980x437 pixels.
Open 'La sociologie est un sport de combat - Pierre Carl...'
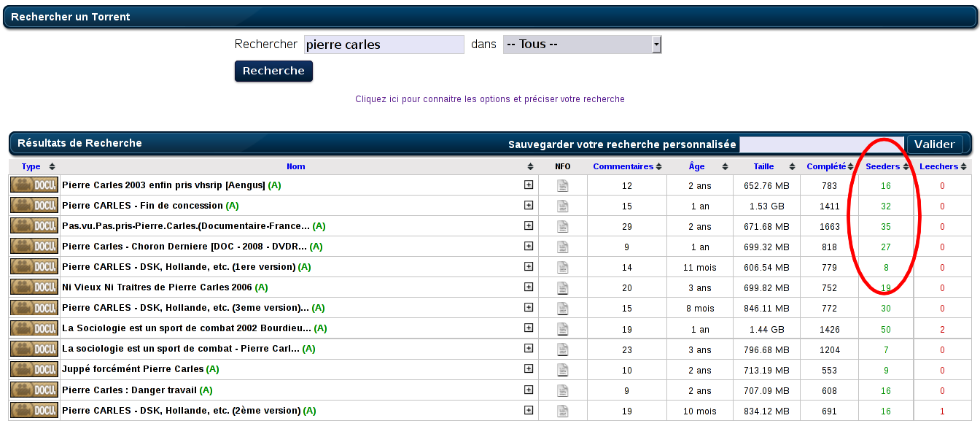181,349
